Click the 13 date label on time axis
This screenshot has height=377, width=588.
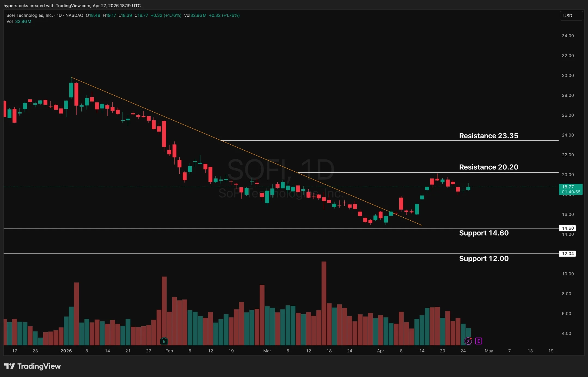tap(530, 351)
